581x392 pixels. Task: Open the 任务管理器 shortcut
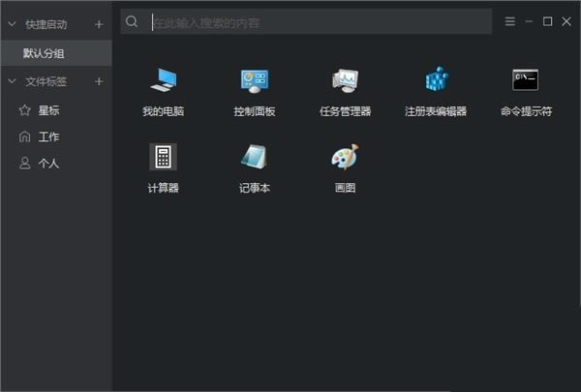pos(345,80)
